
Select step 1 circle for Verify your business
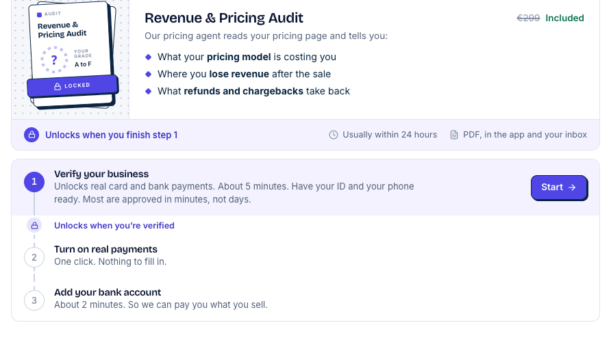[x=34, y=182]
